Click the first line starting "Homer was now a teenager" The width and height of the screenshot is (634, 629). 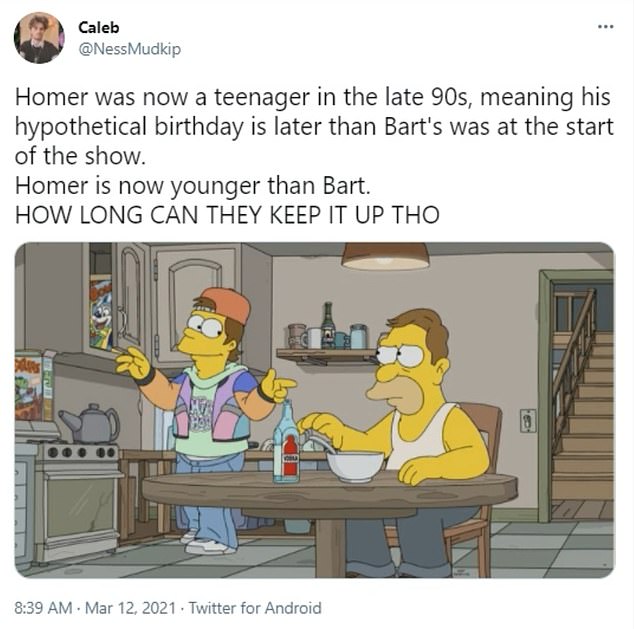[313, 97]
